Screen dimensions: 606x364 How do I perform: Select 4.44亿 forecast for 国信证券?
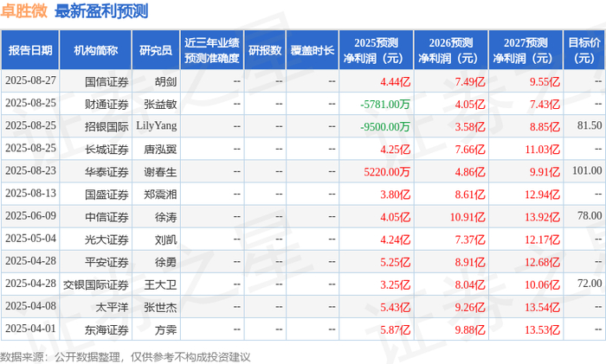point(395,82)
